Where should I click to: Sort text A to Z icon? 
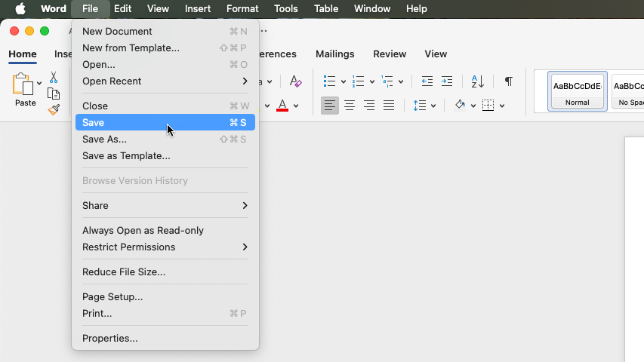(478, 81)
